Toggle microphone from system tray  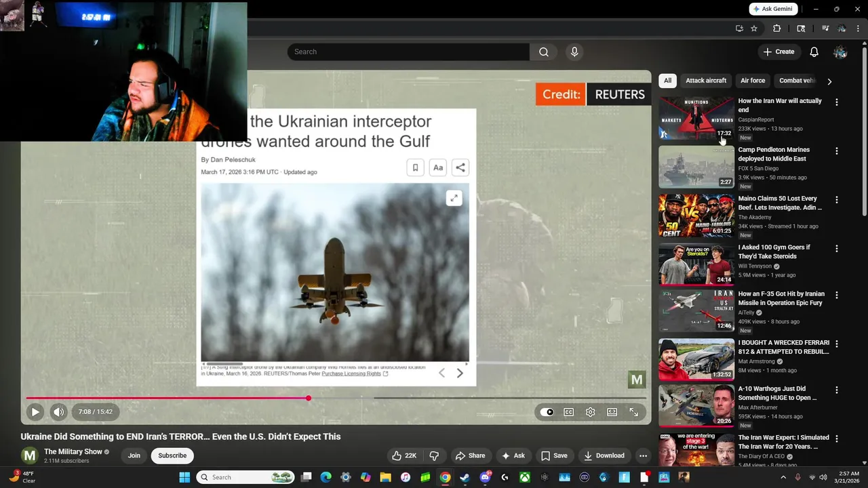point(797,477)
